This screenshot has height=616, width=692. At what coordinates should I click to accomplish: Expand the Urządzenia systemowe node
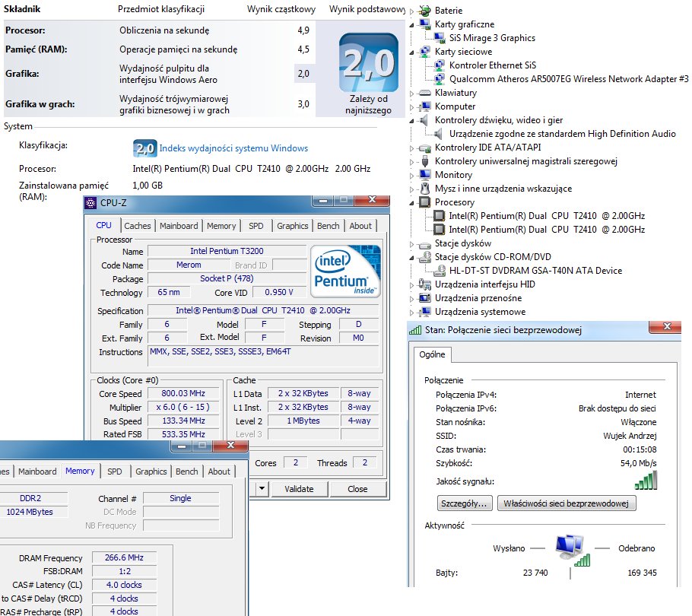click(411, 313)
